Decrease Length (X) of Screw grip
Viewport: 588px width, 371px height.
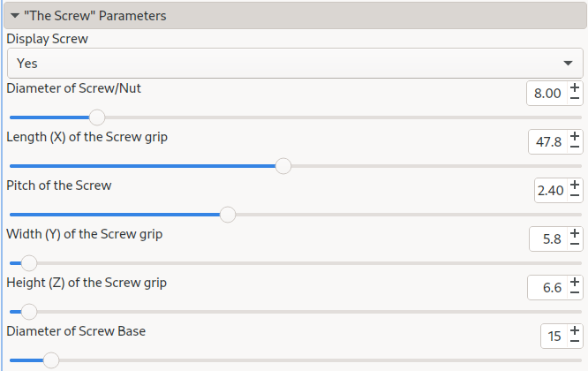[x=575, y=148]
